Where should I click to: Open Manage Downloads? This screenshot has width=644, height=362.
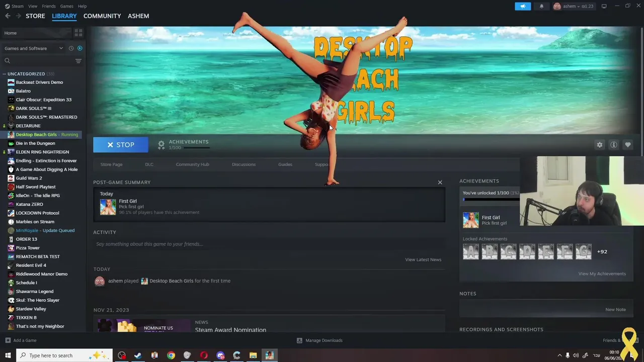coord(319,340)
